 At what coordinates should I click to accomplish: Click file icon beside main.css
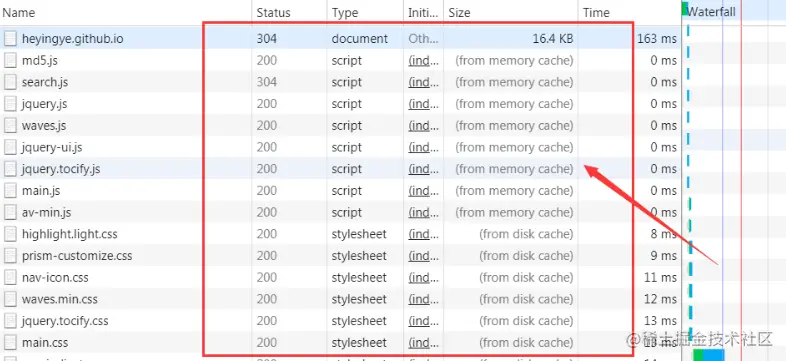pos(10,342)
